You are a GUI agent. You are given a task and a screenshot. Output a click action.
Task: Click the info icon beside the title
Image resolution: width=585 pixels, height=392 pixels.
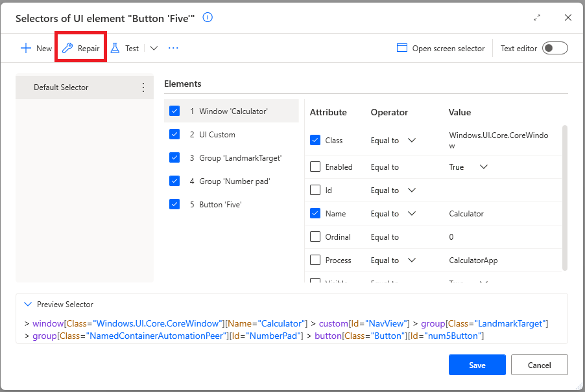tap(208, 17)
